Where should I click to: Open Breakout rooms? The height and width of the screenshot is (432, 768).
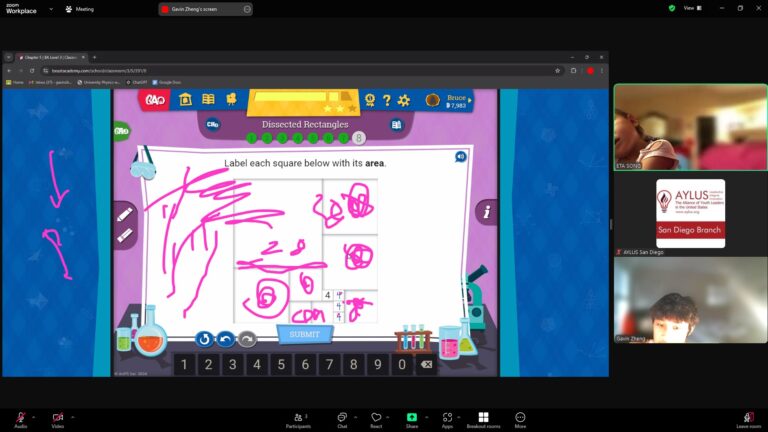point(483,420)
